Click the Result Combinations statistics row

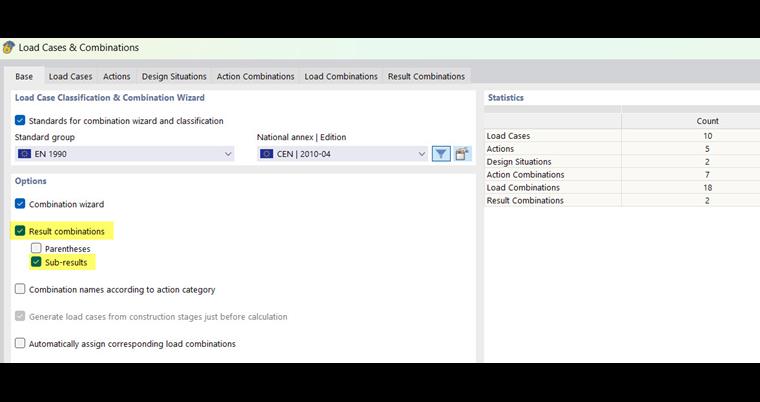[x=622, y=200]
